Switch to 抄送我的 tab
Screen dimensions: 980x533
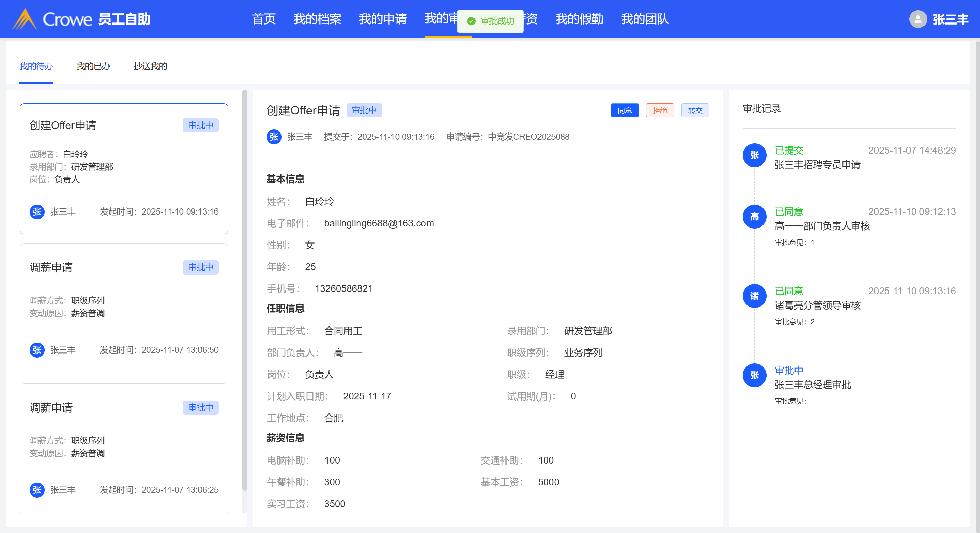click(x=150, y=66)
